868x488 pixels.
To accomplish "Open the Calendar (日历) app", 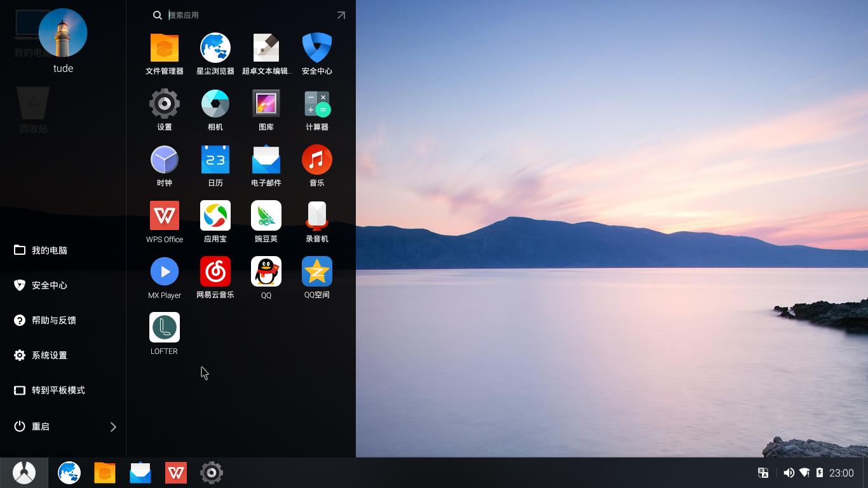I will (x=215, y=160).
